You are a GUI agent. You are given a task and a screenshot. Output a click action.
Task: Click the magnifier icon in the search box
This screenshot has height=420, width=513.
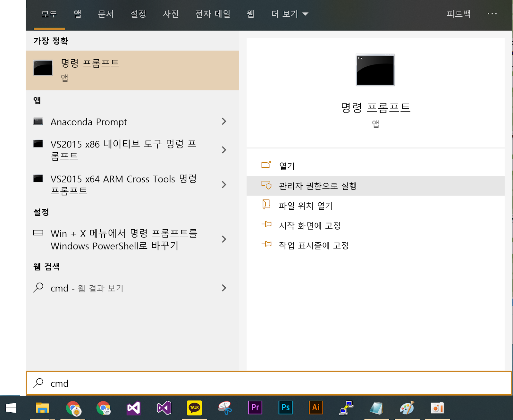(38, 382)
